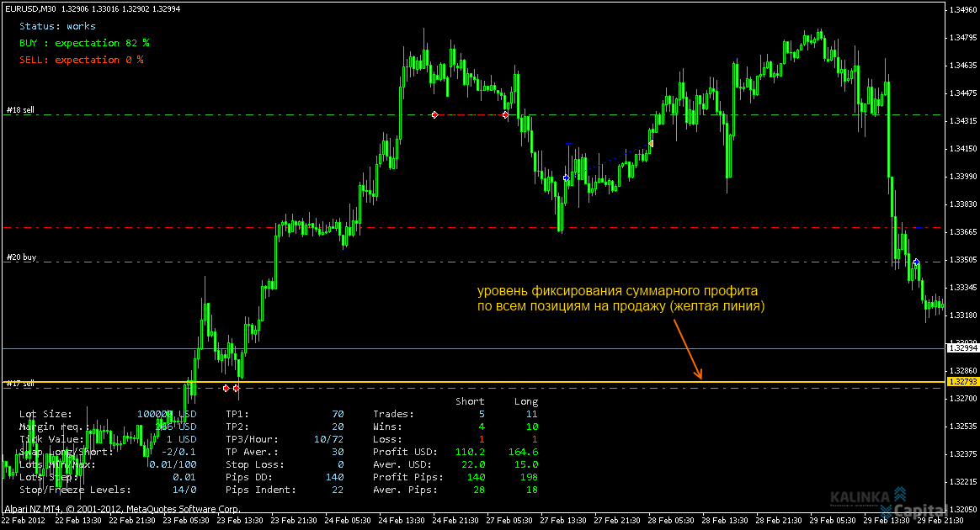The width and height of the screenshot is (980, 530).
Task: Click the 'Status: works' label
Action: point(57,26)
